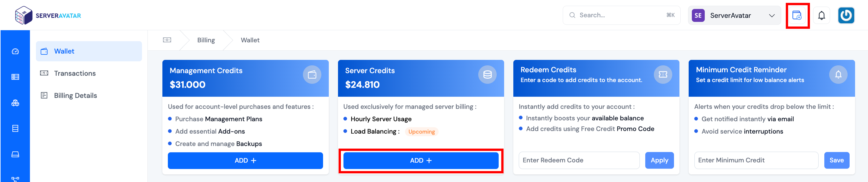Screen dimensions: 868x182
Task: Click the Wallet breadcrumb
Action: click(x=250, y=40)
